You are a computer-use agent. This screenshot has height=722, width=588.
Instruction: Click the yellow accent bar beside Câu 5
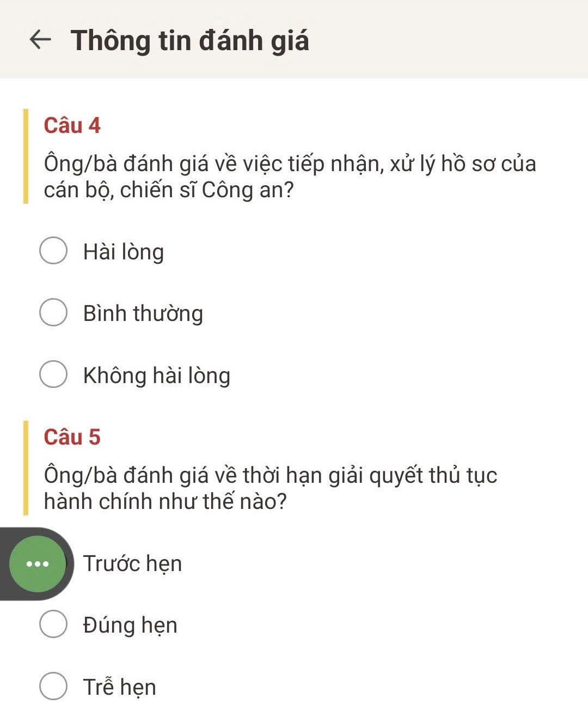pos(26,468)
